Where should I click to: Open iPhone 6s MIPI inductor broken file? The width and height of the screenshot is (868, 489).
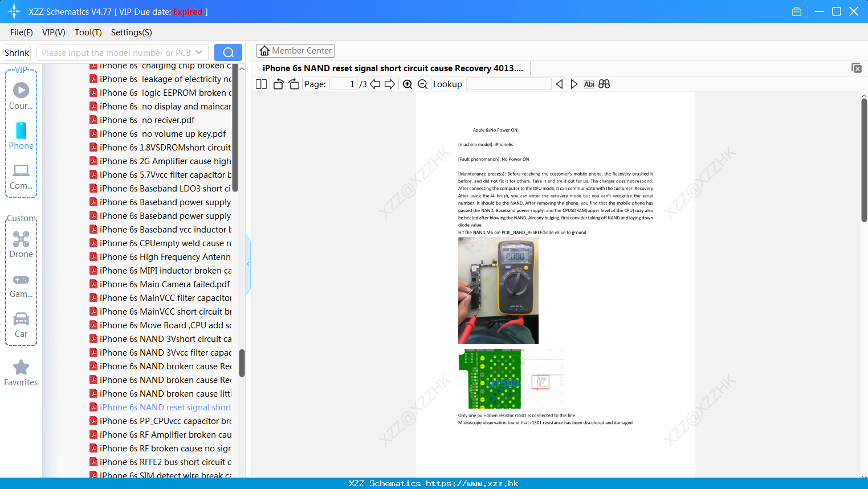(160, 271)
